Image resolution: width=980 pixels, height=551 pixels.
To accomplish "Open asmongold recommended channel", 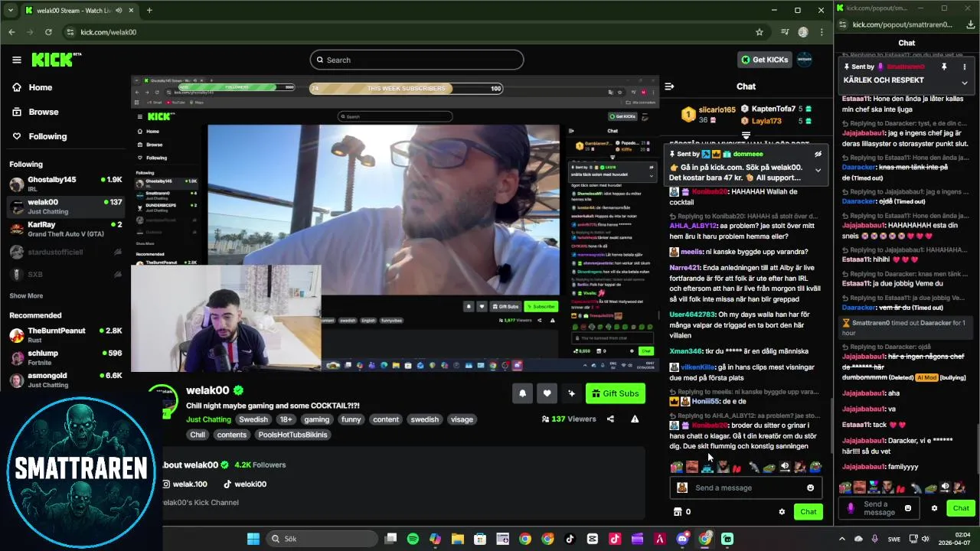I will point(66,380).
